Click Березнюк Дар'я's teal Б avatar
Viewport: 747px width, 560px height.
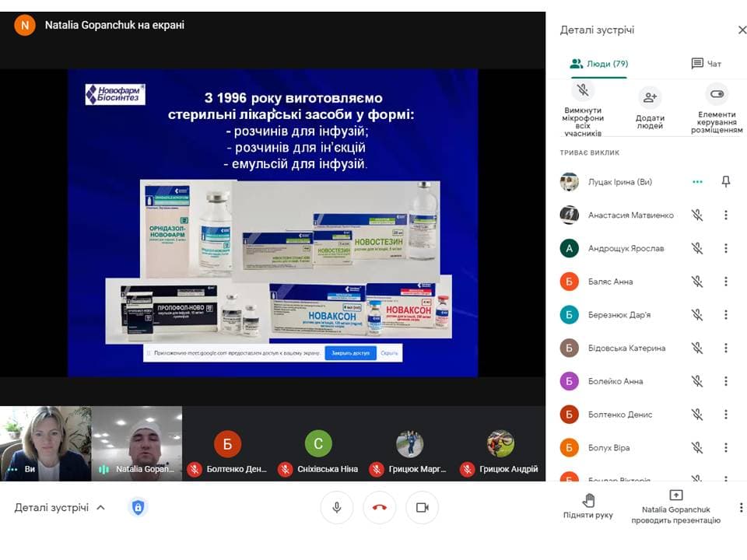pos(569,315)
